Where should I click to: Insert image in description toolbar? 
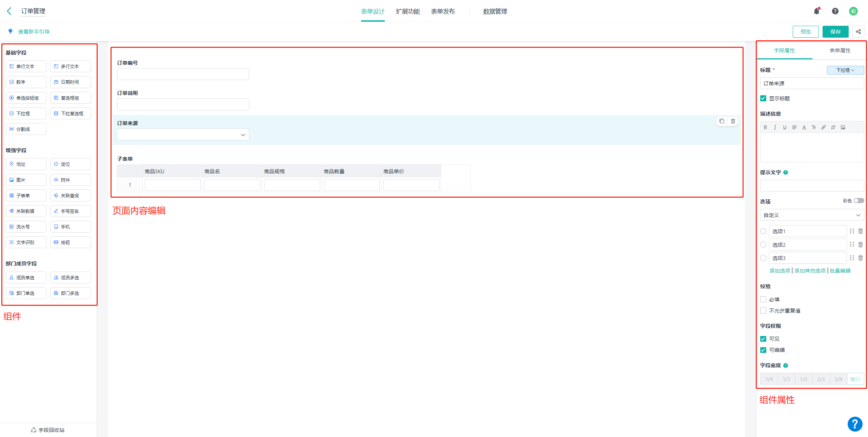(x=843, y=127)
